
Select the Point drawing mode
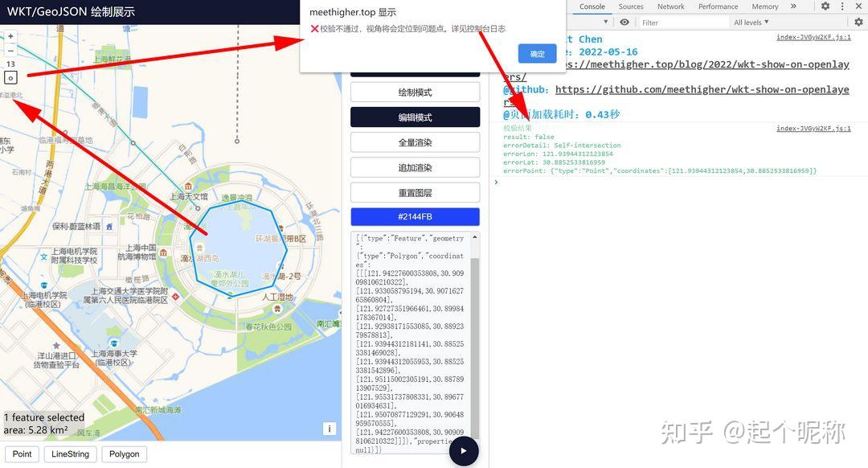point(22,454)
